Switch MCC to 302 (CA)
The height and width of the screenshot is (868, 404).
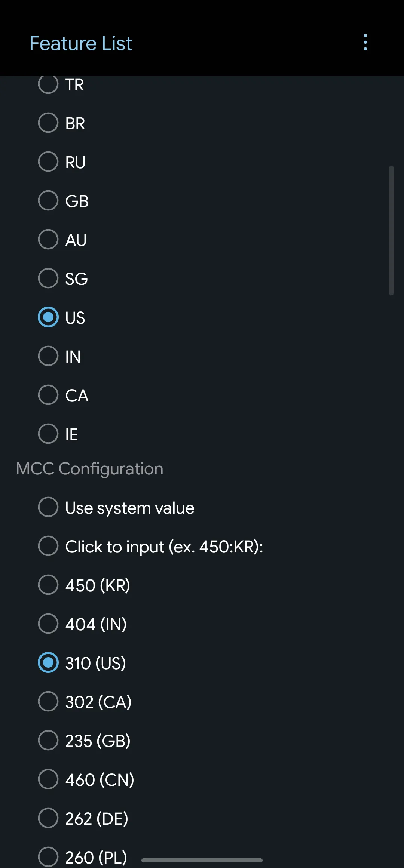pos(48,702)
